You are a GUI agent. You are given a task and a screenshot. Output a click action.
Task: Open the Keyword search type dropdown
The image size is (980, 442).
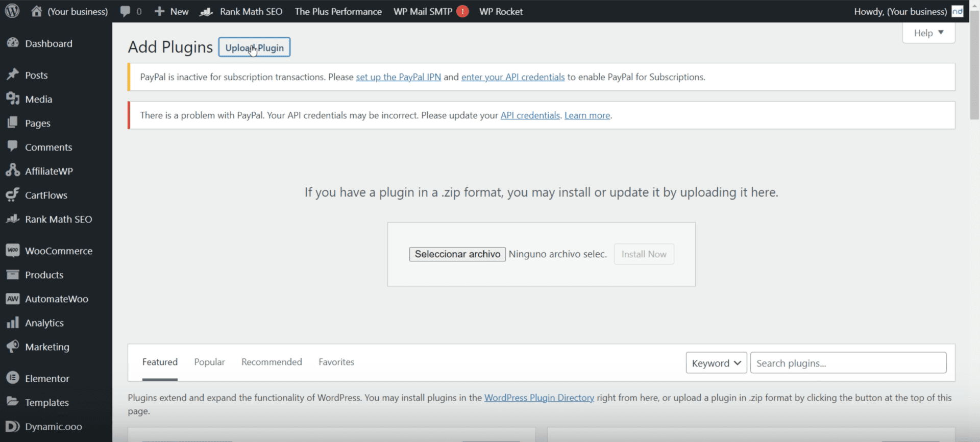(x=716, y=363)
